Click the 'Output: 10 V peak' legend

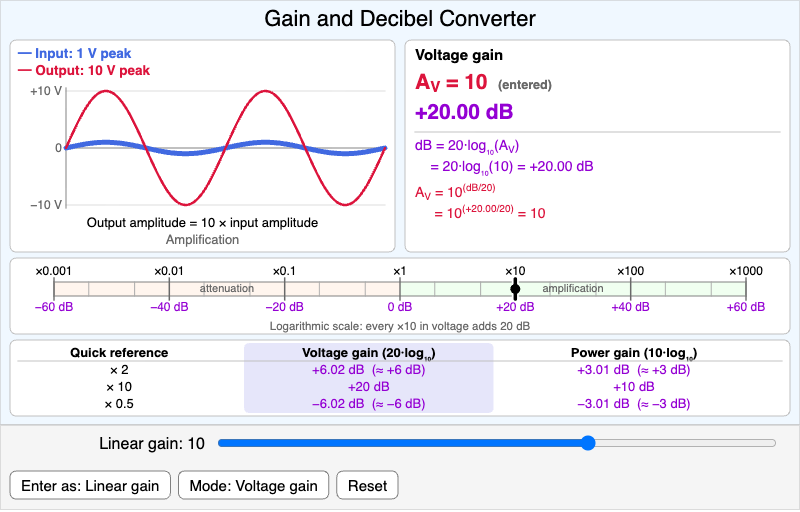click(x=84, y=70)
